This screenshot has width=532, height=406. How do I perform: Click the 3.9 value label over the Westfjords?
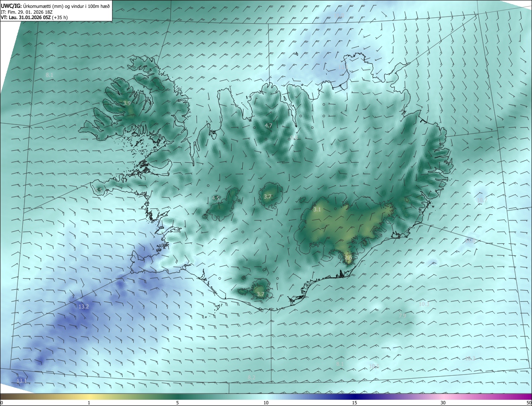127,103
